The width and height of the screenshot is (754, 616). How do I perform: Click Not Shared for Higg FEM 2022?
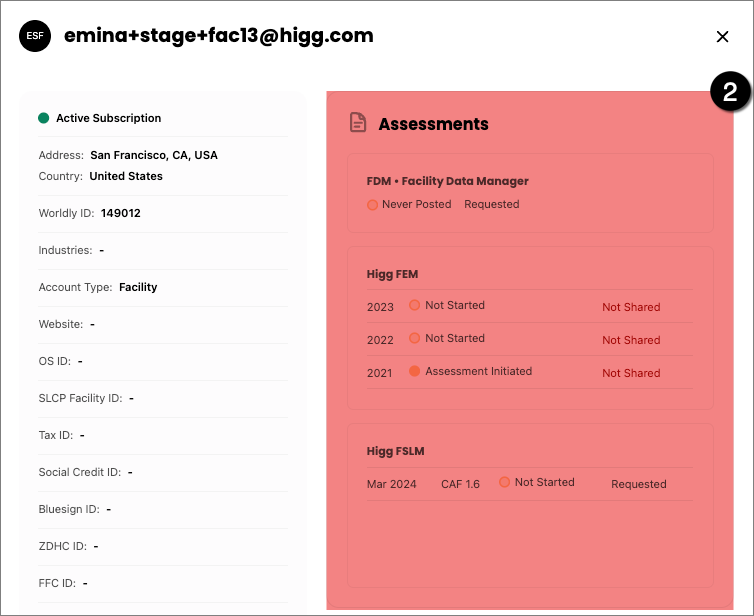coord(631,340)
